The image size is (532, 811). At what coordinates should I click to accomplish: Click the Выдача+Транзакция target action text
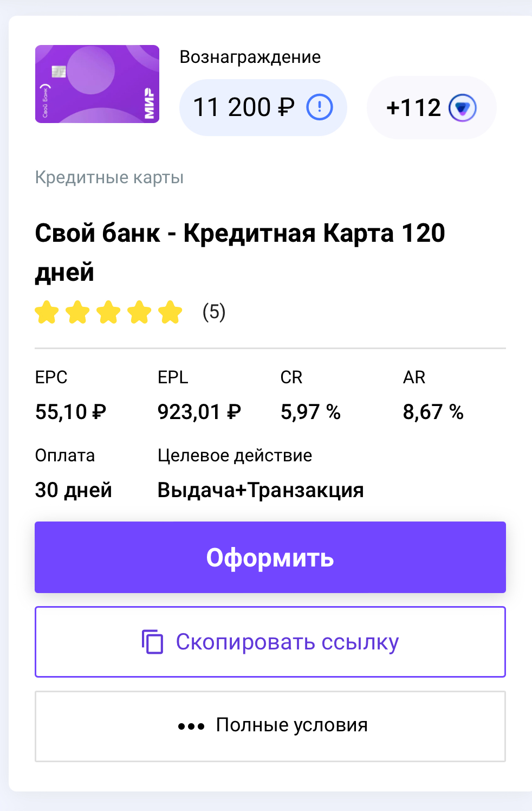coord(261,490)
